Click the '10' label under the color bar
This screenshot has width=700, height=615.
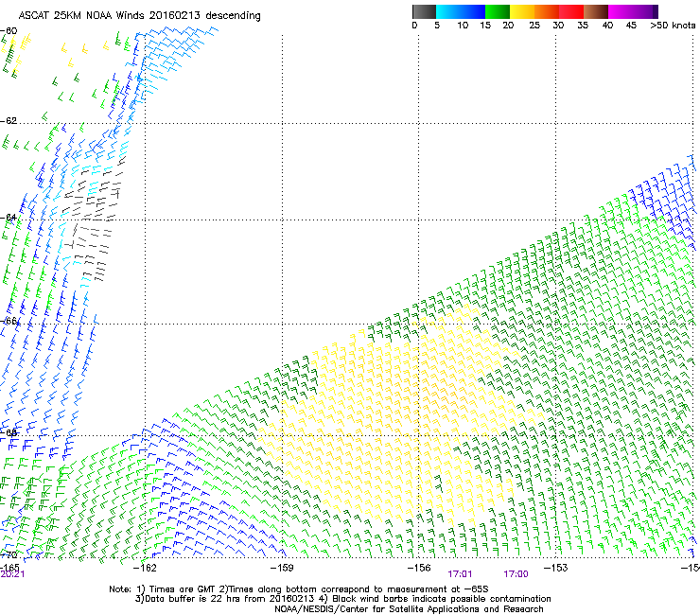point(463,26)
